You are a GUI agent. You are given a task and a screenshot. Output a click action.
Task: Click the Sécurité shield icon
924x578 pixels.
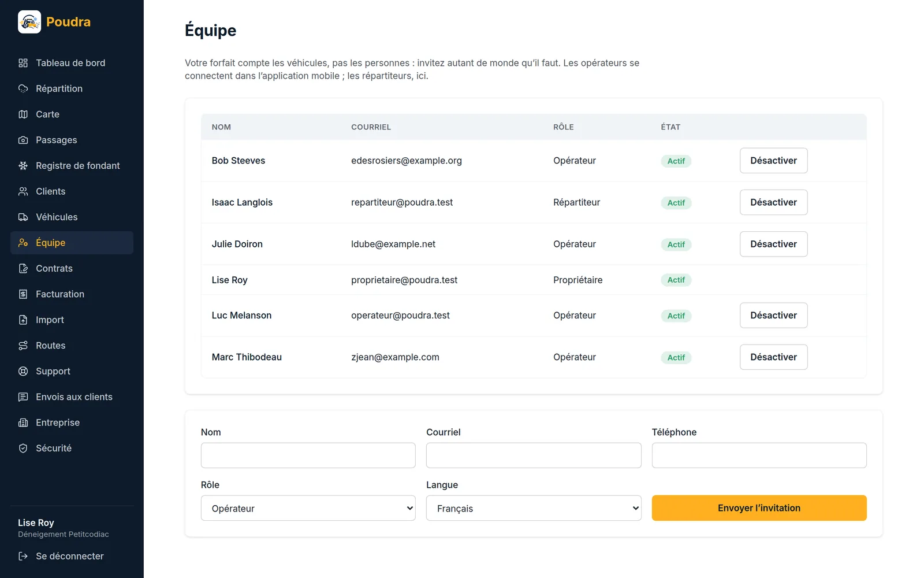coord(23,449)
